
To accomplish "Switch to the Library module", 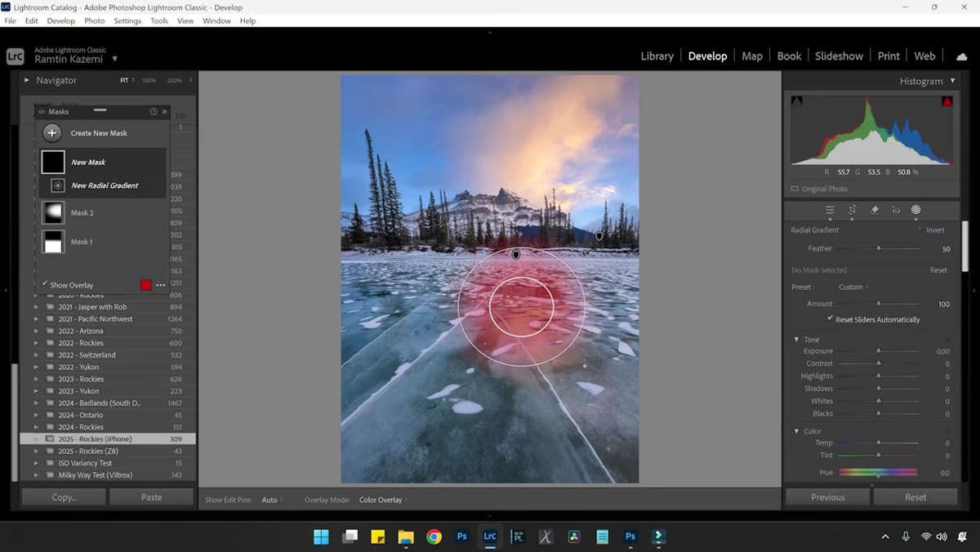I will pos(657,56).
